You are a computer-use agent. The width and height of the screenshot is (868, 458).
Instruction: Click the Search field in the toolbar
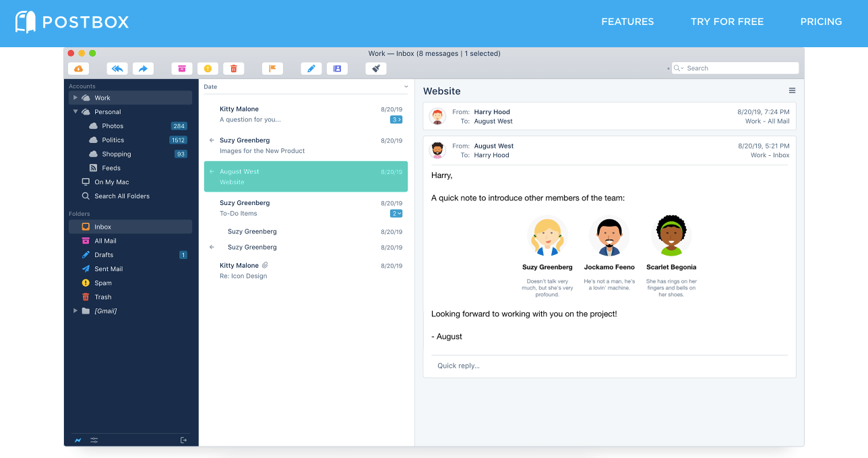(735, 67)
